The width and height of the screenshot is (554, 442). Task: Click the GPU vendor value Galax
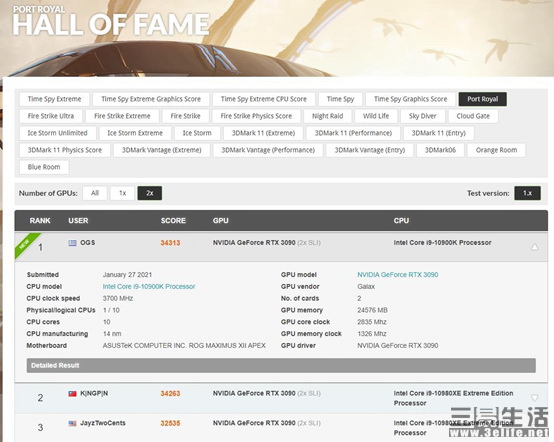point(366,287)
